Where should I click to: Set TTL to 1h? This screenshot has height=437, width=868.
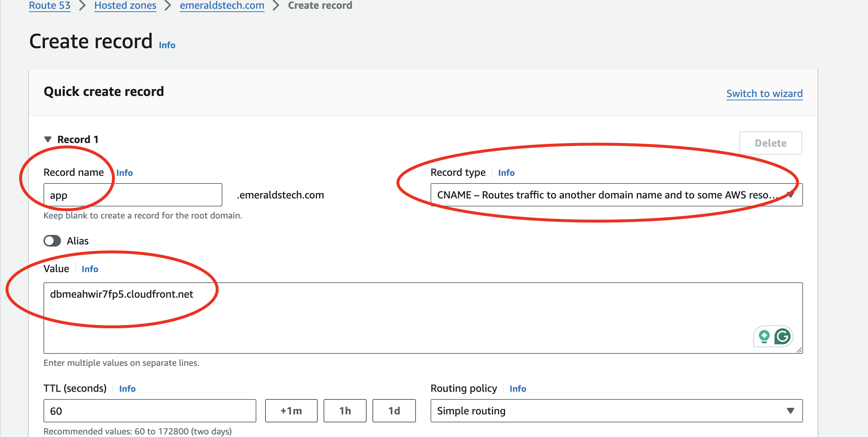point(345,411)
